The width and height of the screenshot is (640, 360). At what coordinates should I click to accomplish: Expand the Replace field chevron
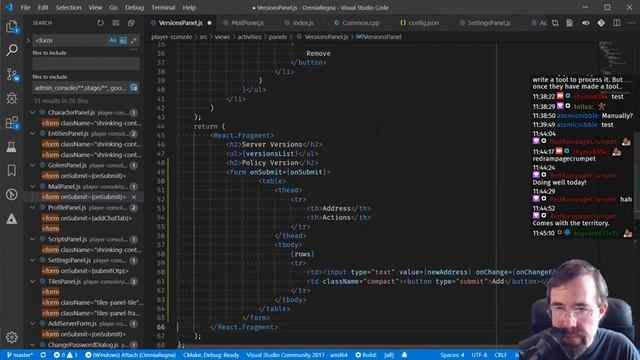click(28, 40)
